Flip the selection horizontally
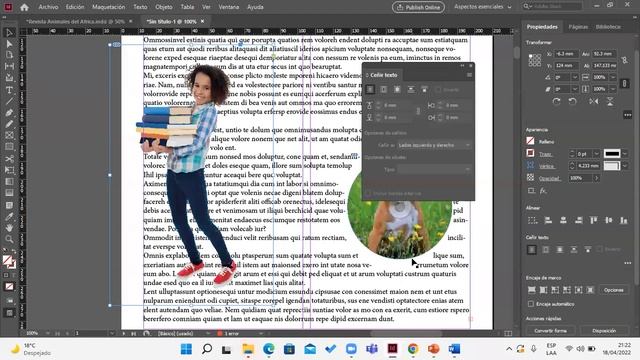The height and width of the screenshot is (360, 640). [593, 102]
